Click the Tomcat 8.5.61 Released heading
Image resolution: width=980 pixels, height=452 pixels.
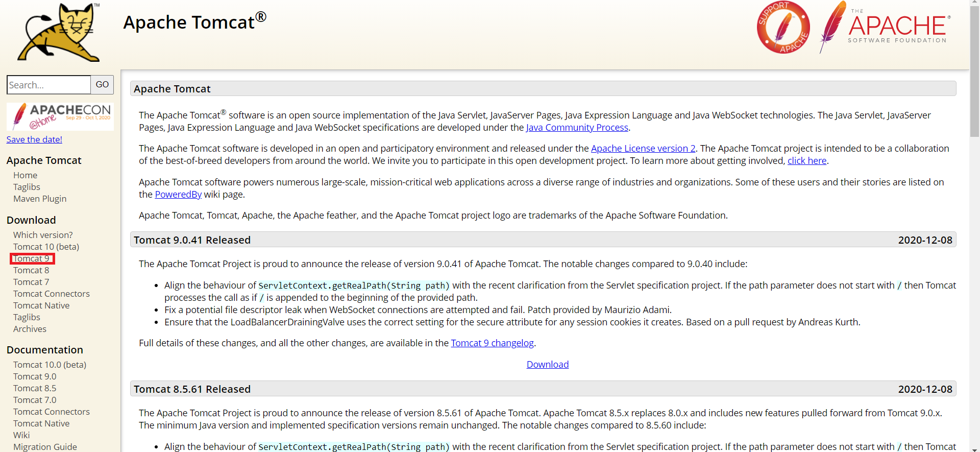tap(192, 389)
